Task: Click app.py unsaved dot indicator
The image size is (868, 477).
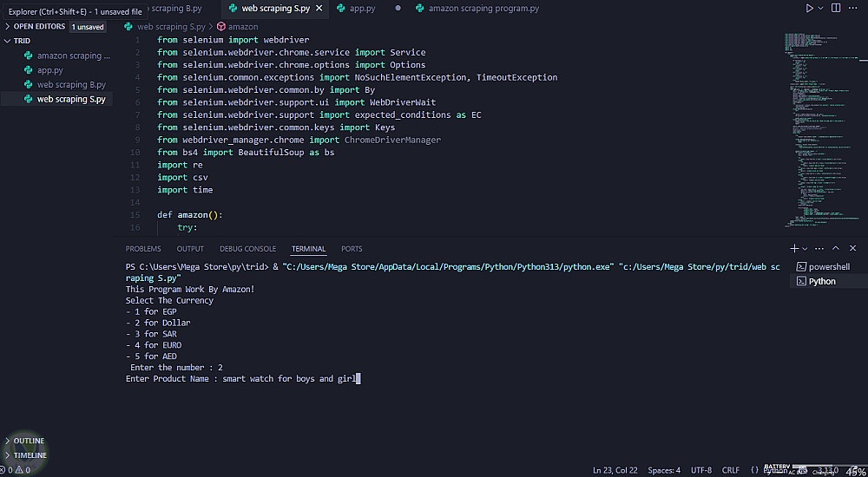Action: pyautogui.click(x=398, y=9)
